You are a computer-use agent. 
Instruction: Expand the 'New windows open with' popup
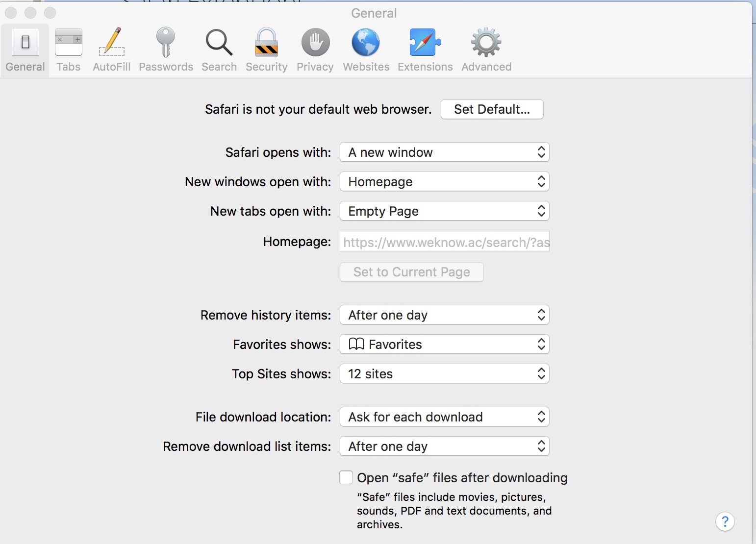pyautogui.click(x=445, y=181)
